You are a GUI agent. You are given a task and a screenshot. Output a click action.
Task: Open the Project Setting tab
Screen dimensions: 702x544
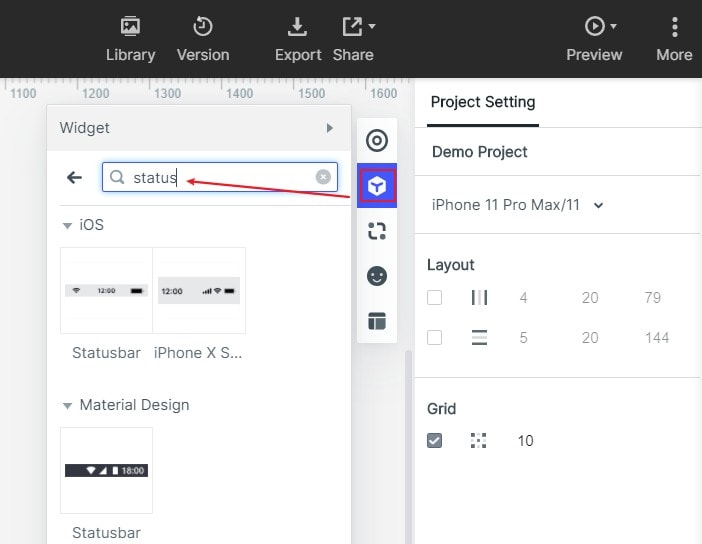tap(483, 102)
